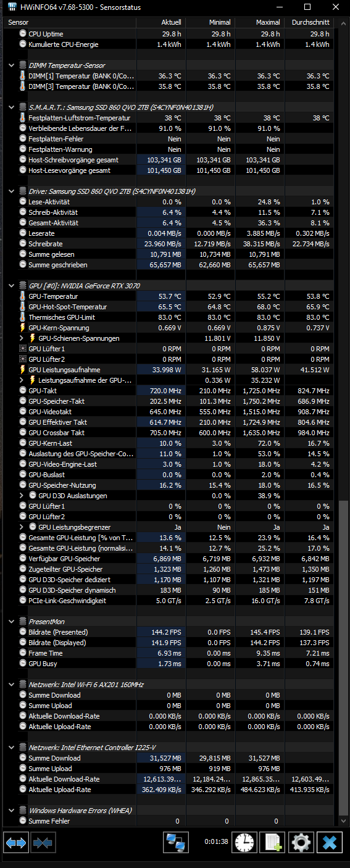Click the icon beside Summe Fehler row
Image resolution: width=350 pixels, height=868 pixels.
pos(23,821)
